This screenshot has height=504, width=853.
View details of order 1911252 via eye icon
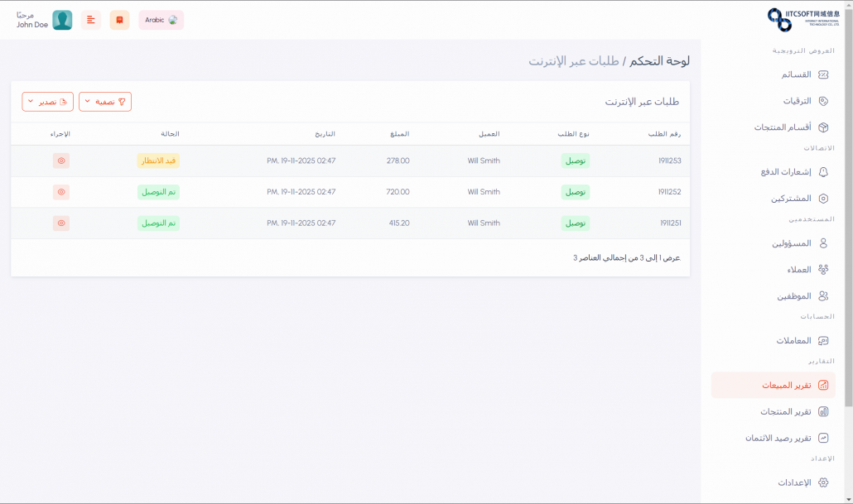pos(61,192)
